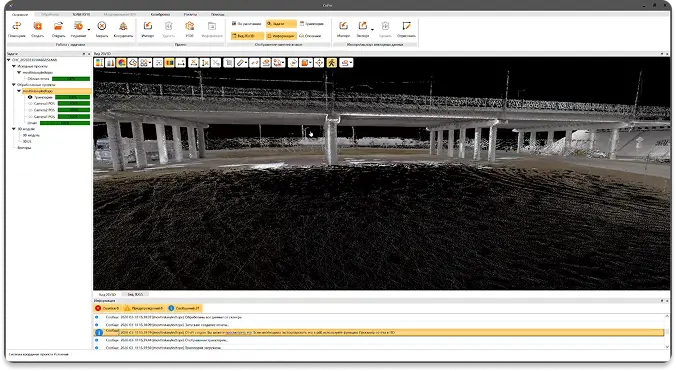This screenshot has width=676, height=371.
Task: Open the Экспорт dropdown arrow in ribbon
Action: tap(372, 29)
